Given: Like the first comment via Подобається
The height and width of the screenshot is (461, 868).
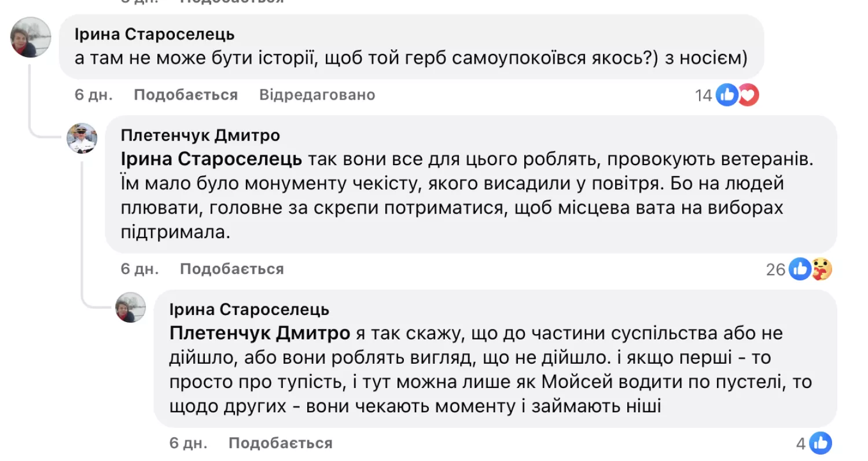Looking at the screenshot, I should coord(185,94).
